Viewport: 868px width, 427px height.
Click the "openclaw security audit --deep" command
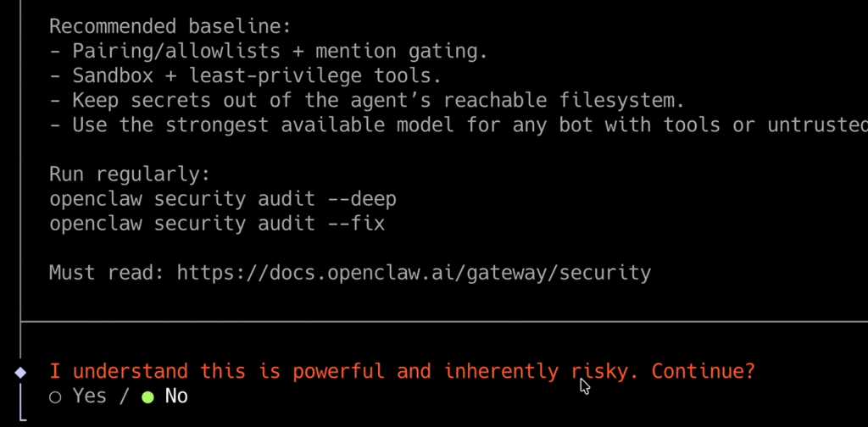[222, 199]
